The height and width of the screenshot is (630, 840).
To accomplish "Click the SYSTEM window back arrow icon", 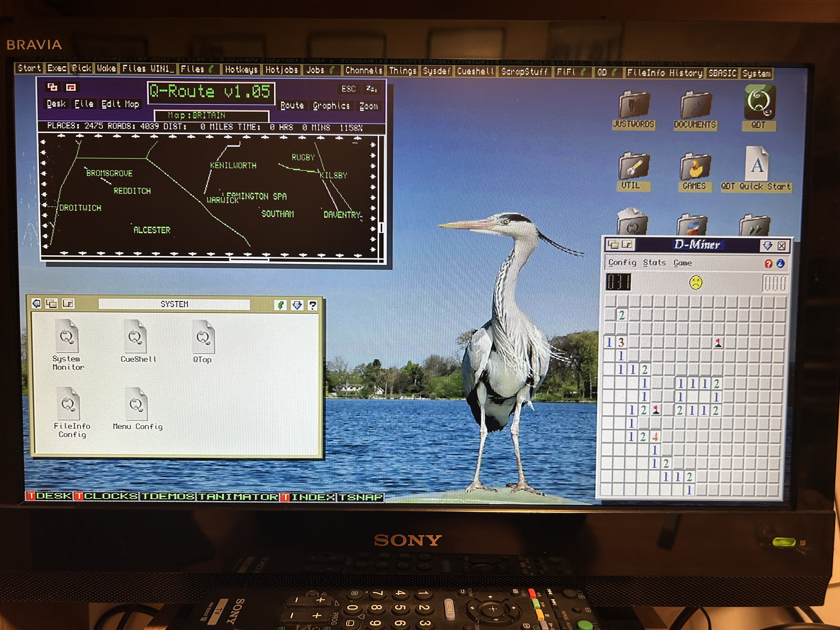I will 36,303.
